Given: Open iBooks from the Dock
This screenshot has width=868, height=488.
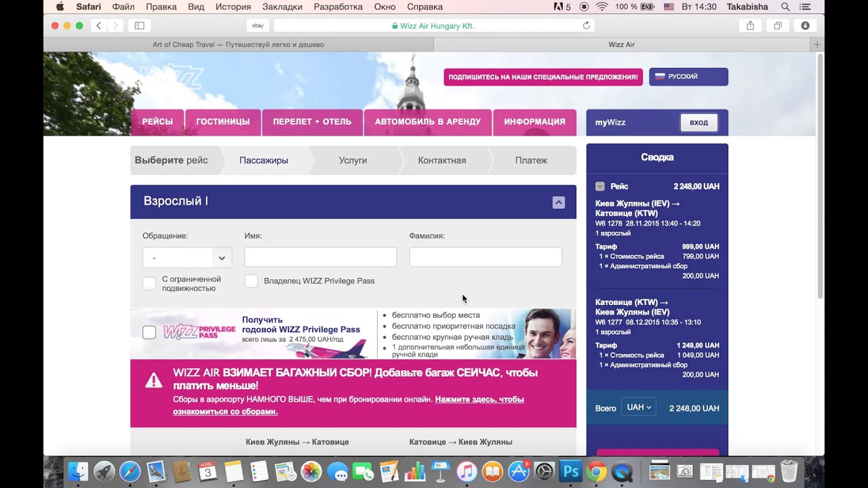Looking at the screenshot, I should tap(492, 472).
